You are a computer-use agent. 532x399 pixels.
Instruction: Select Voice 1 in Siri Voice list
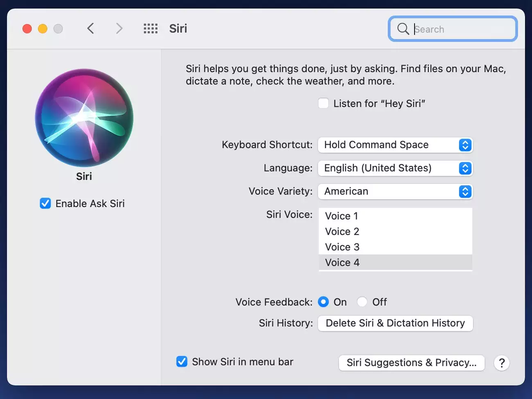[342, 216]
